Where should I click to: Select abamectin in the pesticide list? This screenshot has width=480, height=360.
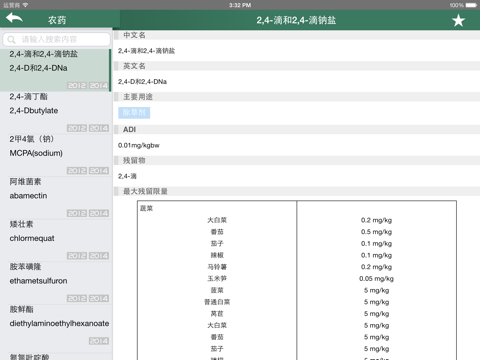(x=55, y=198)
